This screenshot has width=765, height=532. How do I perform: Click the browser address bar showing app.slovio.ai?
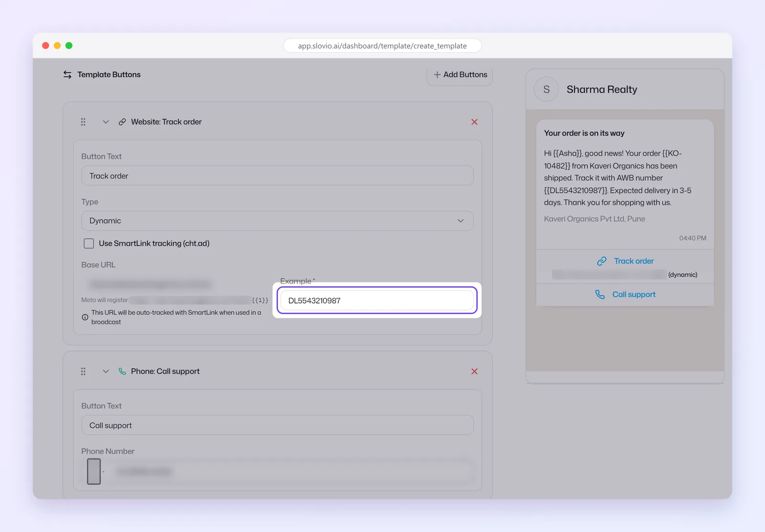[382, 46]
